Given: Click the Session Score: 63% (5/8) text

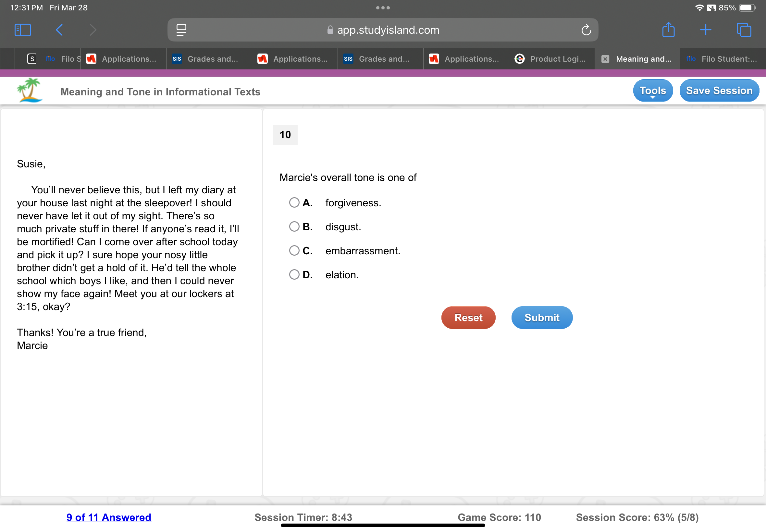Looking at the screenshot, I should coord(637,517).
